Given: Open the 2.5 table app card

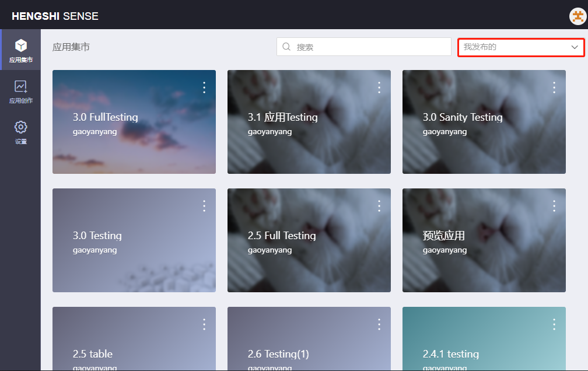Looking at the screenshot, I should pyautogui.click(x=134, y=339).
